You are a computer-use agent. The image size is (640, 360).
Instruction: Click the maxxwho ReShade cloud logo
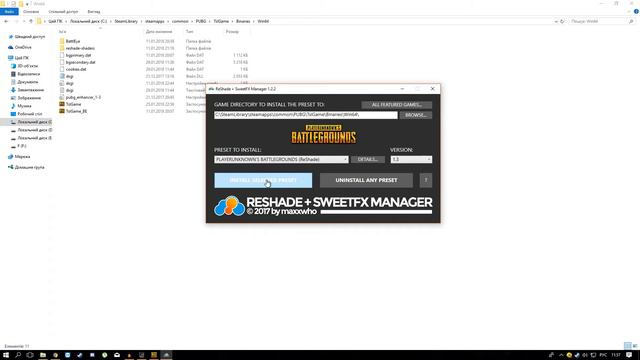click(229, 206)
